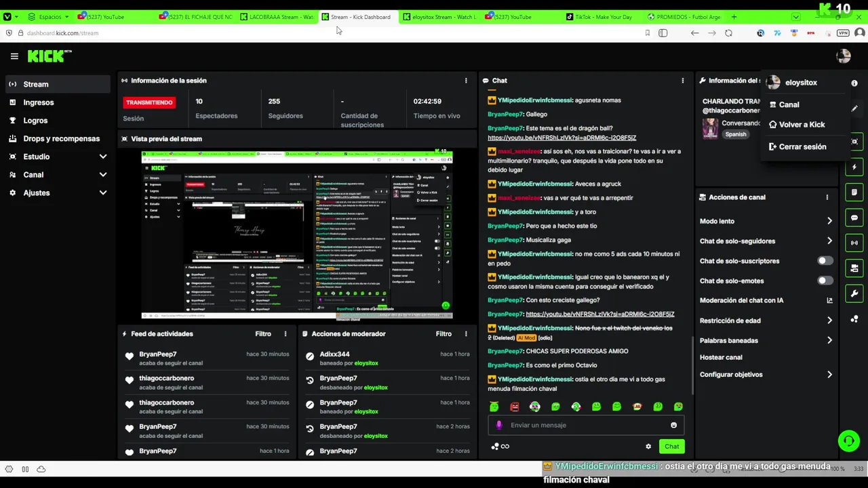Open the Feed de actividades three-dot menu

(x=285, y=334)
